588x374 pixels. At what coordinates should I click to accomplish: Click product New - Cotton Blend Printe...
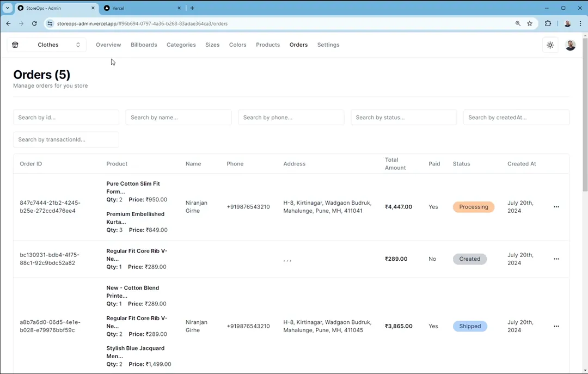coord(132,292)
